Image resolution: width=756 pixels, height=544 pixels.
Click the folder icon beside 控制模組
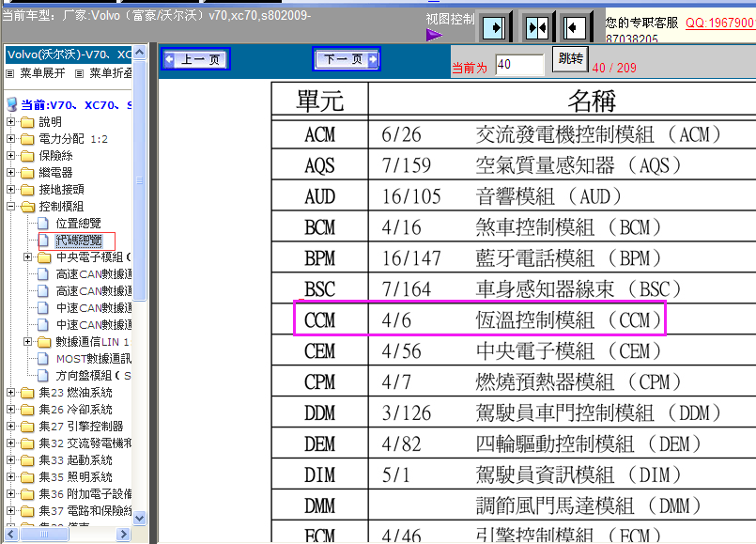click(26, 206)
